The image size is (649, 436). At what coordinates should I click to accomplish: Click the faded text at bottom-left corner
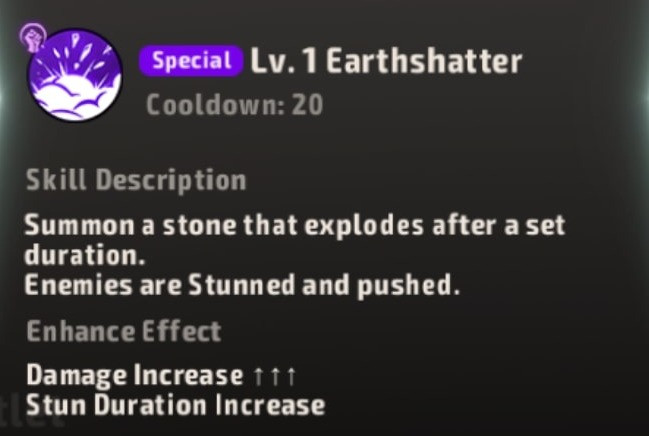[x=31, y=420]
